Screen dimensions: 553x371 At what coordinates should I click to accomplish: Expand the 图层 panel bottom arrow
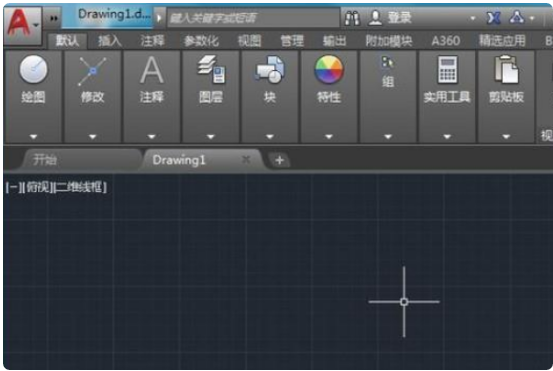[x=211, y=136]
